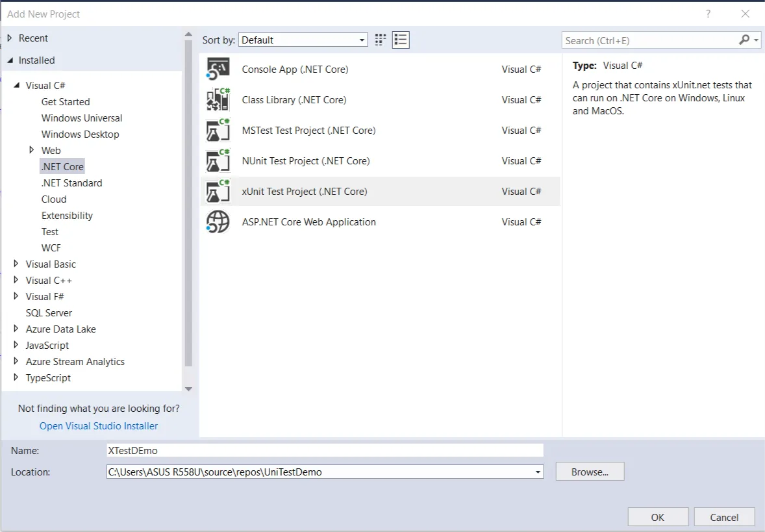
Task: Select the WCF category
Action: point(51,248)
